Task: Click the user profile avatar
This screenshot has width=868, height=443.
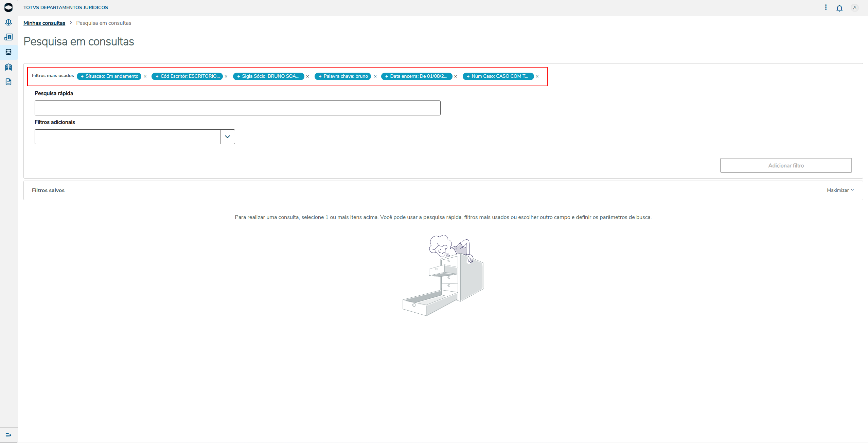Action: [854, 8]
